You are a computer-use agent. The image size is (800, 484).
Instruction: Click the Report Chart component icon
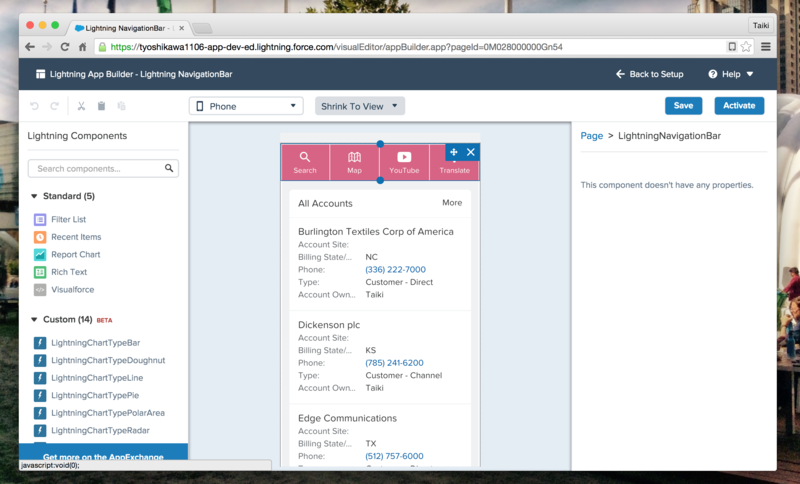[40, 254]
